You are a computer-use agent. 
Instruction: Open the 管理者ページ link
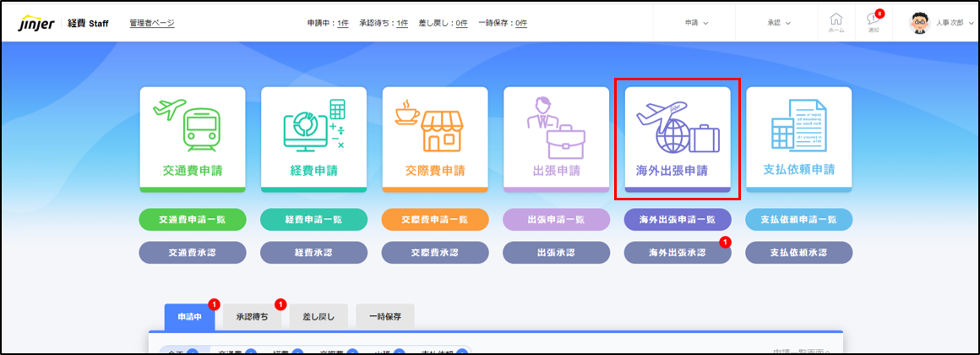click(152, 23)
